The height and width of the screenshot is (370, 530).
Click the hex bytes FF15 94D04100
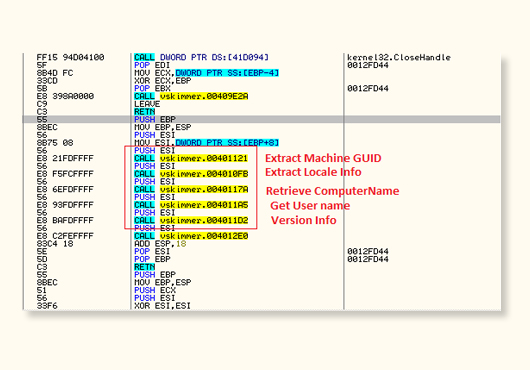(x=70, y=57)
